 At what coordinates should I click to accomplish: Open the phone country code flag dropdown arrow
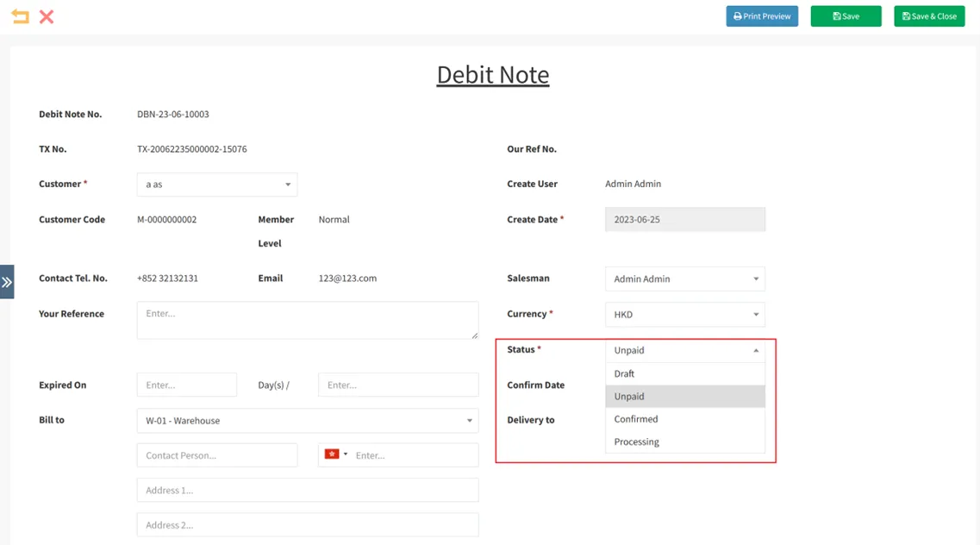[344, 454]
